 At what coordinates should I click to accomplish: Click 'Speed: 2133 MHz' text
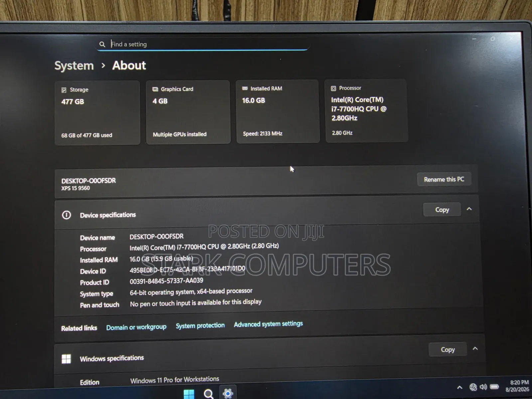click(263, 134)
